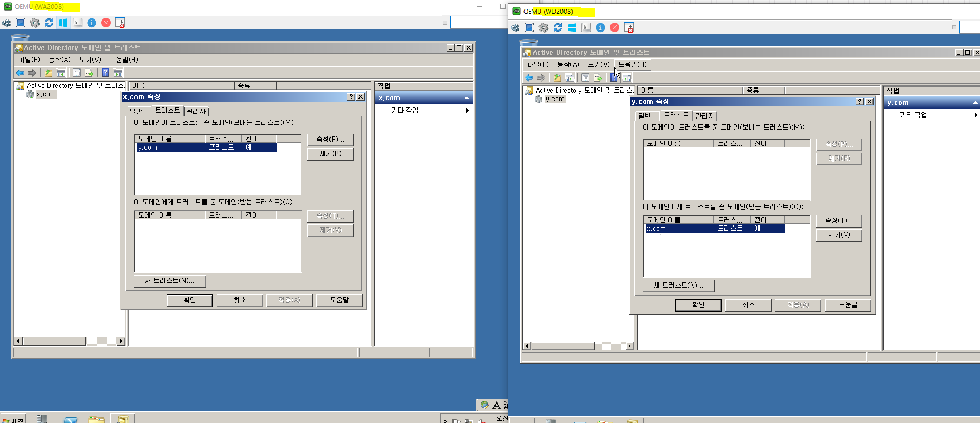Click refresh icon in WA2008 QEMU toolbar

49,23
